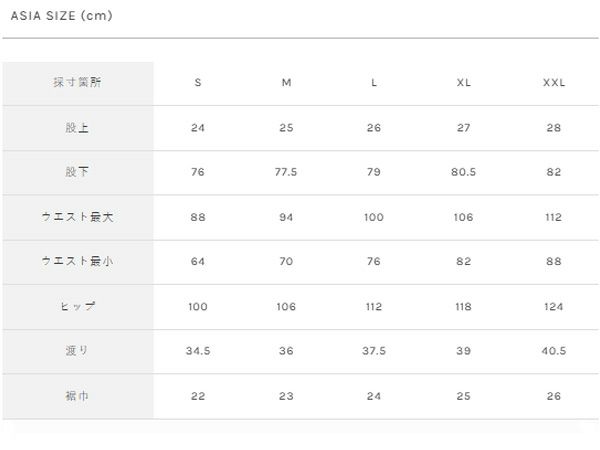This screenshot has height=450, width=600.
Task: Click the ウエスト最小 row label
Action: pyautogui.click(x=77, y=261)
